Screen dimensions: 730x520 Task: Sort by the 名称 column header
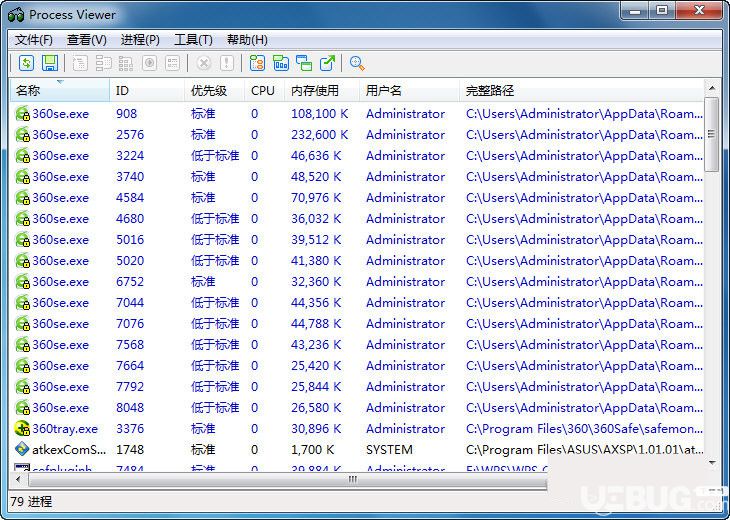pos(60,90)
